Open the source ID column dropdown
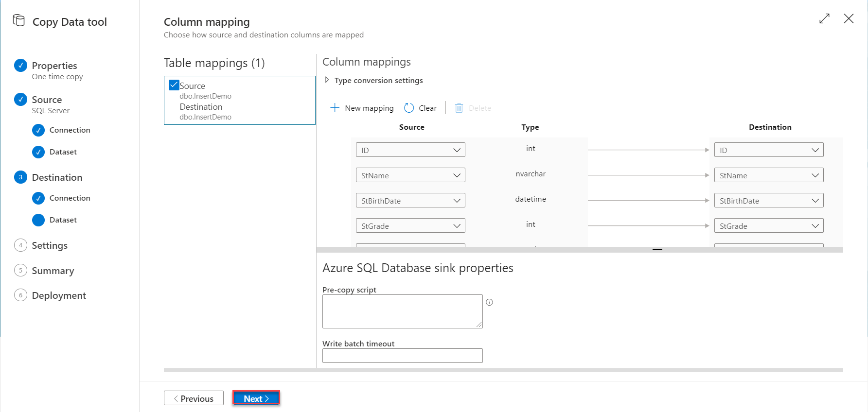 pos(410,150)
